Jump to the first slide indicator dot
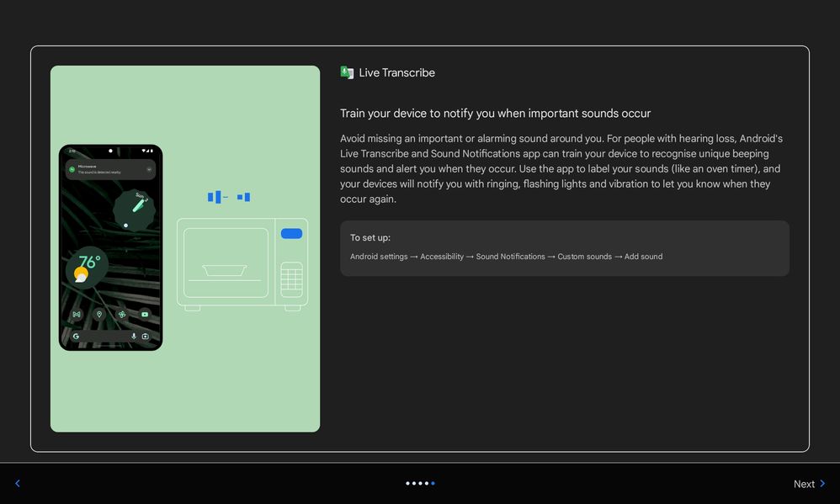Image resolution: width=840 pixels, height=504 pixels. pos(407,483)
